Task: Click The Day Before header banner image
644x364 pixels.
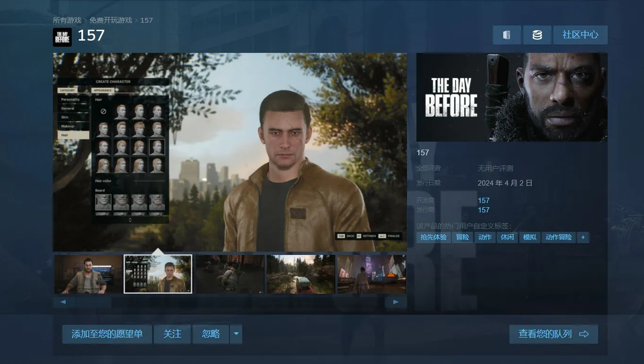Action: coord(512,97)
